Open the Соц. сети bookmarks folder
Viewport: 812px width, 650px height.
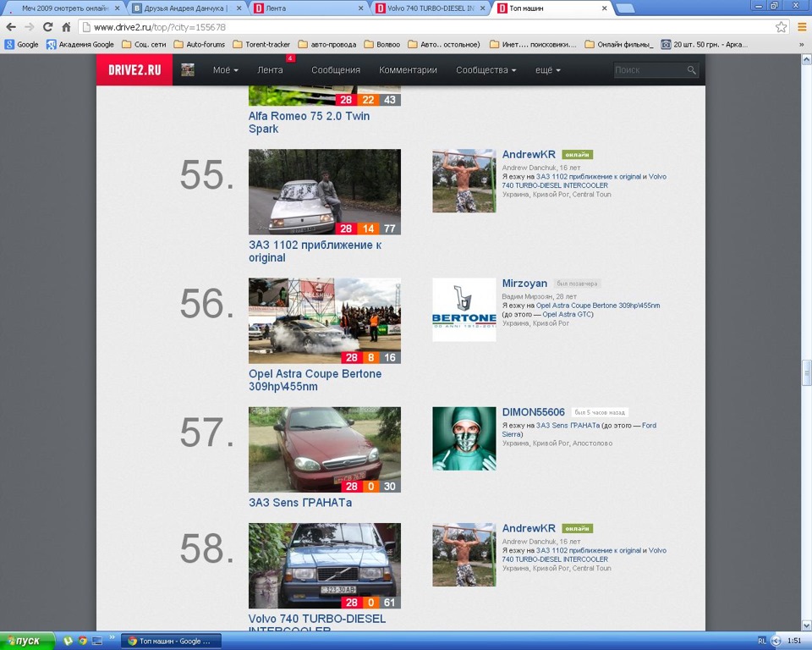coord(144,45)
